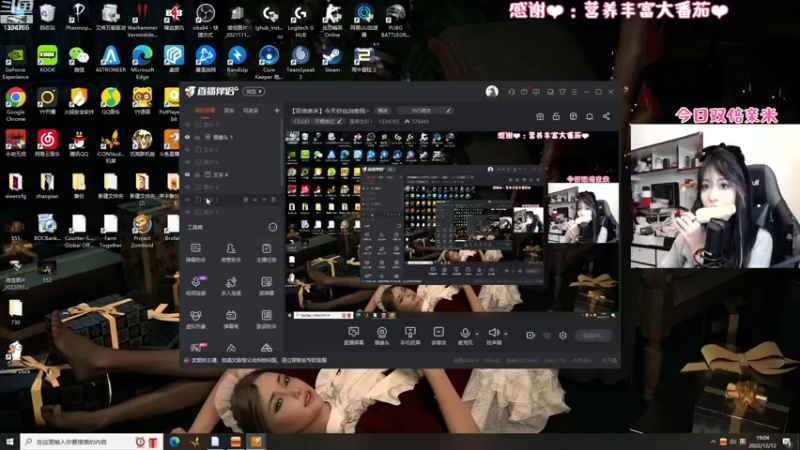This screenshot has height=450, width=800.
Task: Open the headset support icon in title bar
Action: click(511, 92)
